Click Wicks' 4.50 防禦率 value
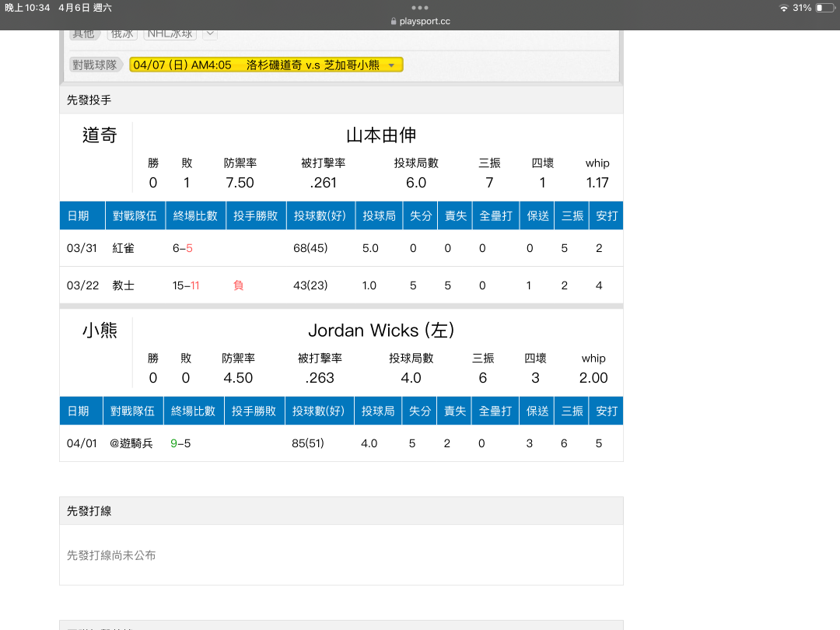Viewport: 840px width, 630px height. point(238,378)
